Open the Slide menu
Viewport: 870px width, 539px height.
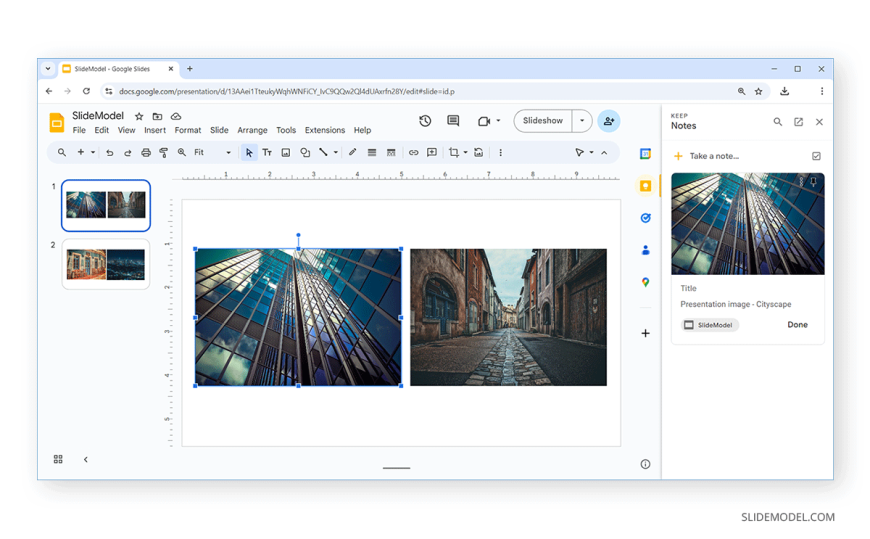[x=219, y=130]
